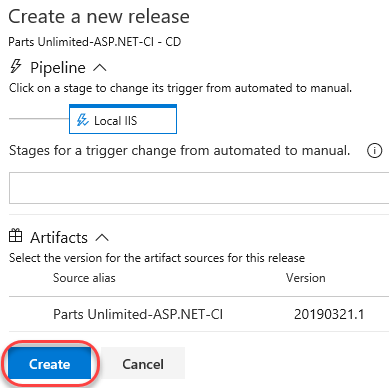The height and width of the screenshot is (388, 389).
Task: Click the Cancel button
Action: [143, 364]
